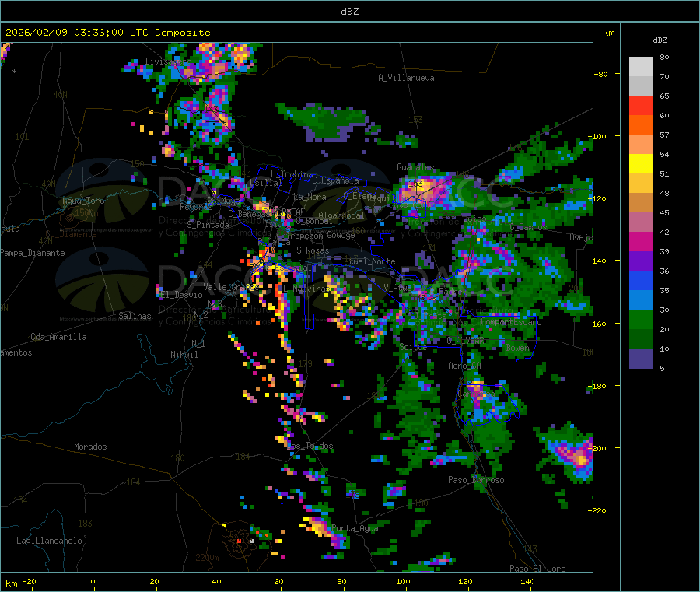Select the 2026/02/09 03:36:00 UTC Composite timestamp
The image size is (700, 592).
click(x=107, y=33)
